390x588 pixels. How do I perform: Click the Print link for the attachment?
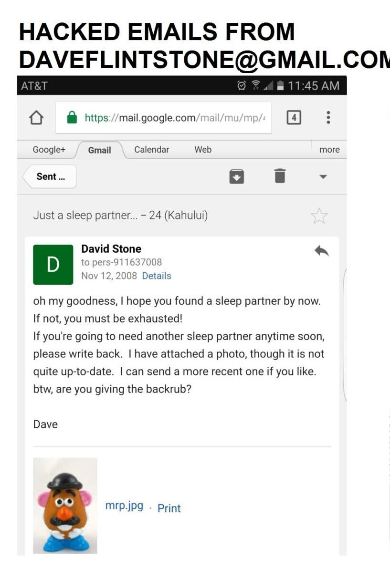point(169,508)
